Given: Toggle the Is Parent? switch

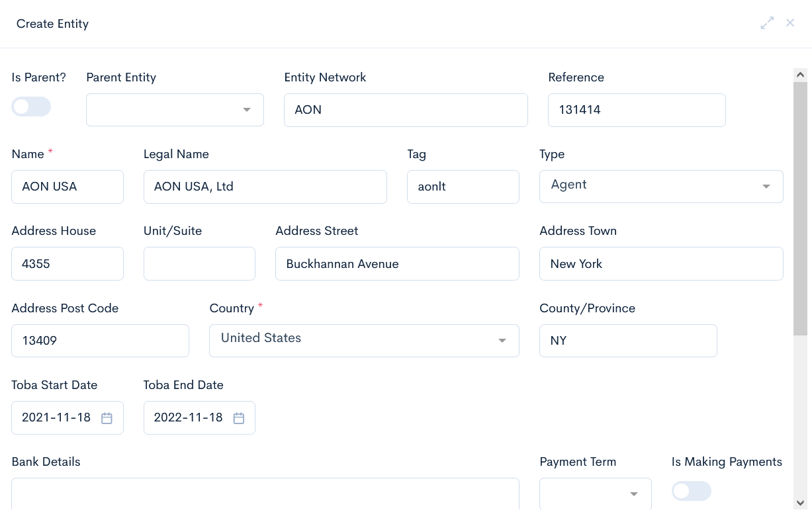Looking at the screenshot, I should click(31, 107).
